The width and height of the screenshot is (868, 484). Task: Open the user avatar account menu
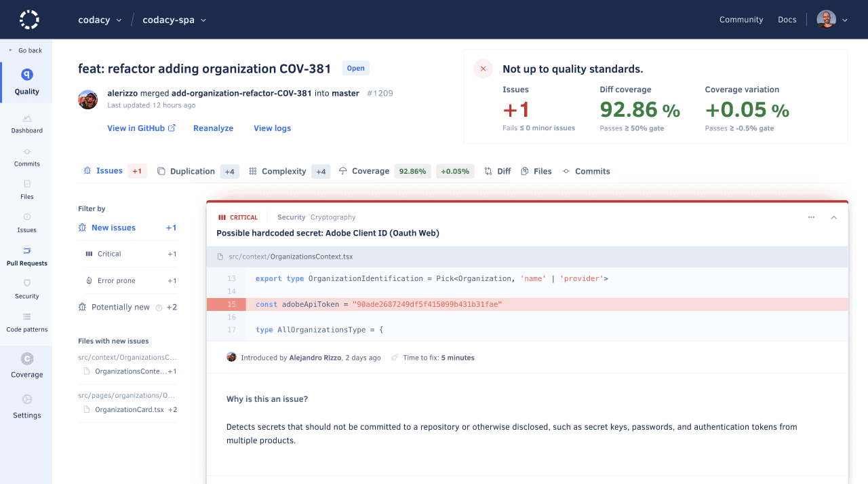[826, 19]
